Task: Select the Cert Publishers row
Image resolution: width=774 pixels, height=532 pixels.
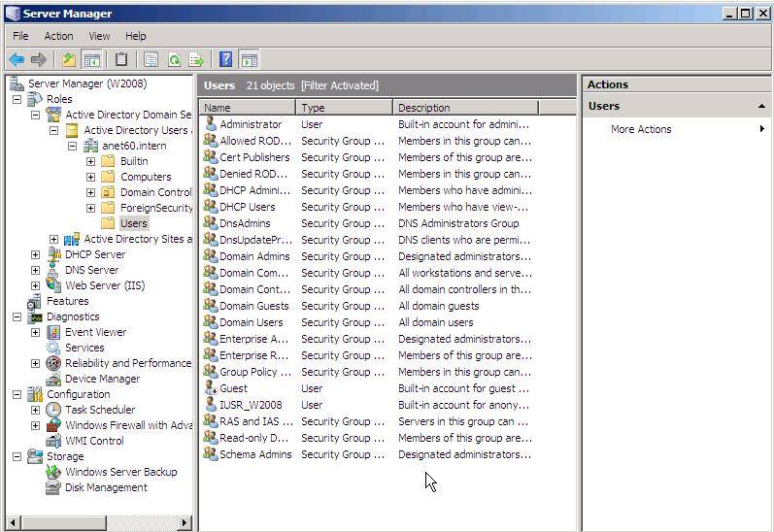Action: [x=368, y=157]
